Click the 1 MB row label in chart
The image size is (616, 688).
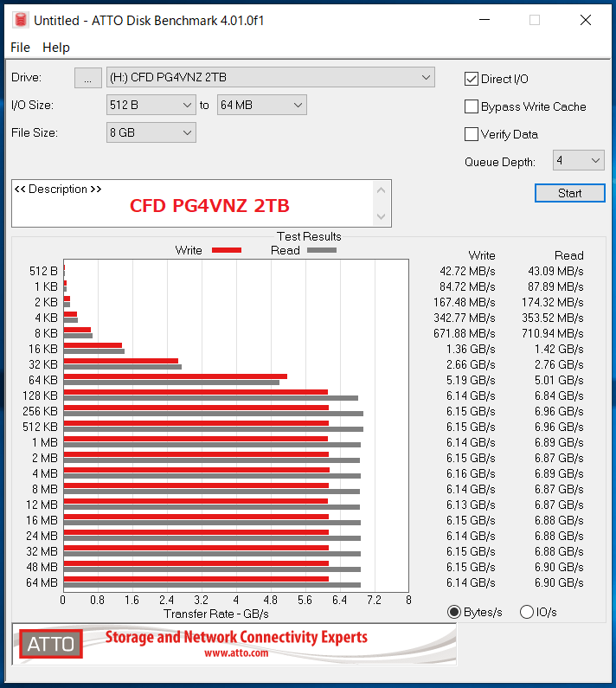45,442
